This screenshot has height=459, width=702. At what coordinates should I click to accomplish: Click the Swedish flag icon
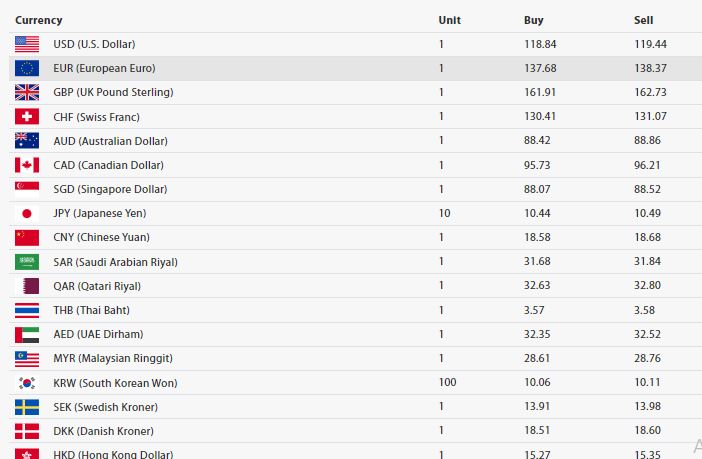click(27, 407)
